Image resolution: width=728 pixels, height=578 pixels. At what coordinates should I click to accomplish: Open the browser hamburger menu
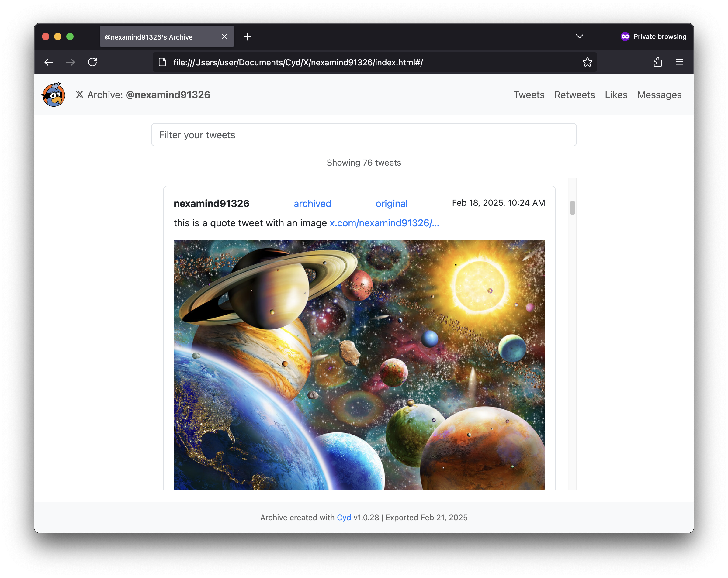click(679, 62)
